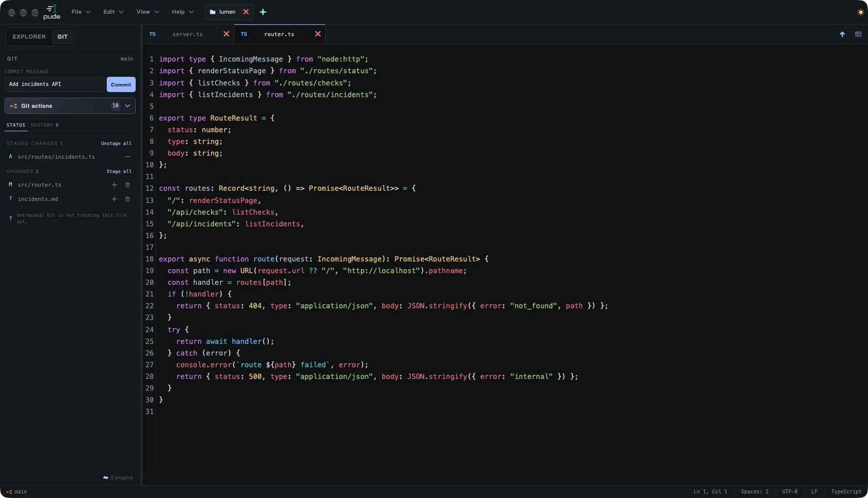Click the 10 badge on Git actions
This screenshot has width=868, height=498.
tap(115, 106)
